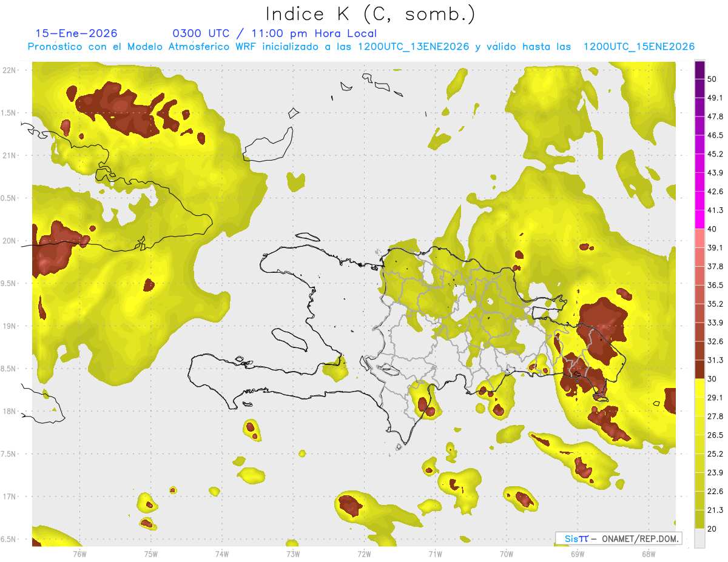The image size is (728, 562).
Task: Click the latitude axis label "19N"
Action: [9, 326]
